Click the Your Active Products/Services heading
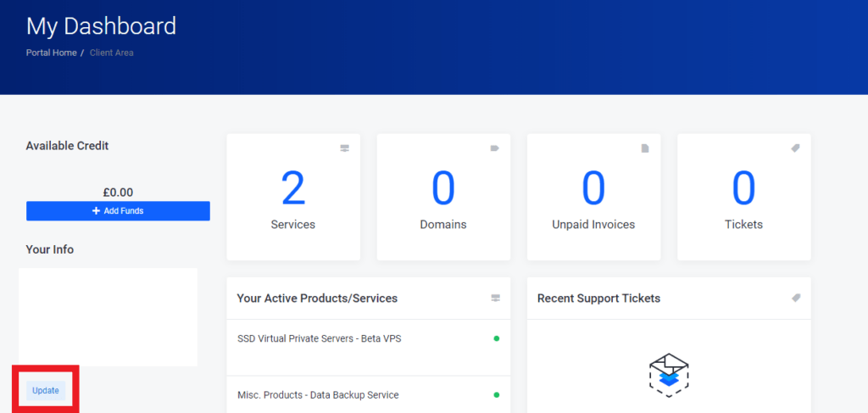The height and width of the screenshot is (413, 868). tap(317, 299)
